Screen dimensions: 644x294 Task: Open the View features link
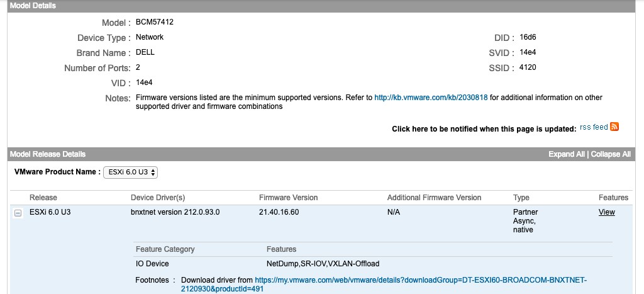pos(607,212)
